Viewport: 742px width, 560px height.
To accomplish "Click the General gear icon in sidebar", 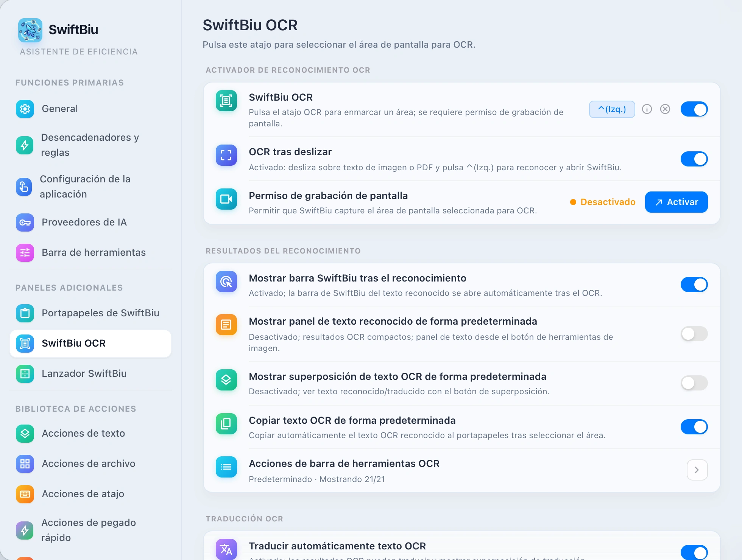I will coord(25,109).
